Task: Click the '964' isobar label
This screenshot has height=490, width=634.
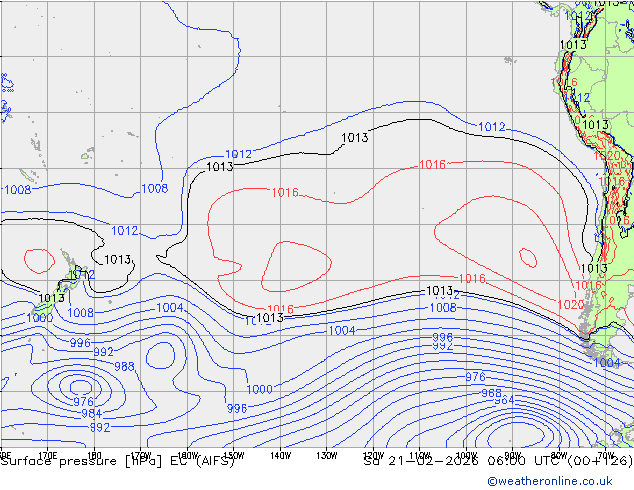Action: click(x=504, y=400)
